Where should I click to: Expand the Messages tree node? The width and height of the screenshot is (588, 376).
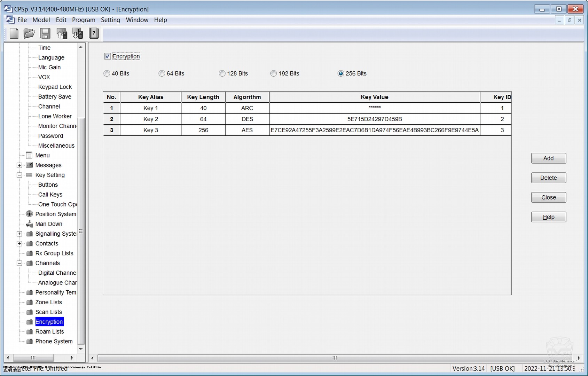point(19,165)
